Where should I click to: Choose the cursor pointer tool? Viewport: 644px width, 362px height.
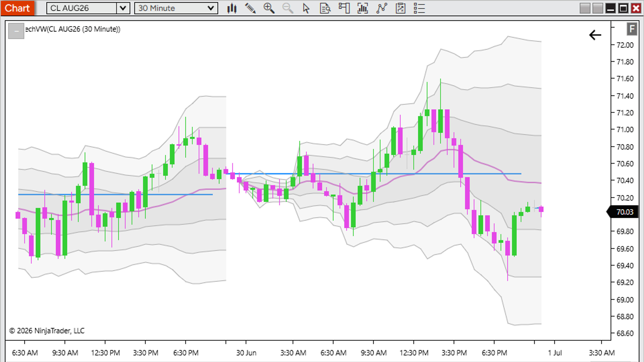(x=306, y=8)
